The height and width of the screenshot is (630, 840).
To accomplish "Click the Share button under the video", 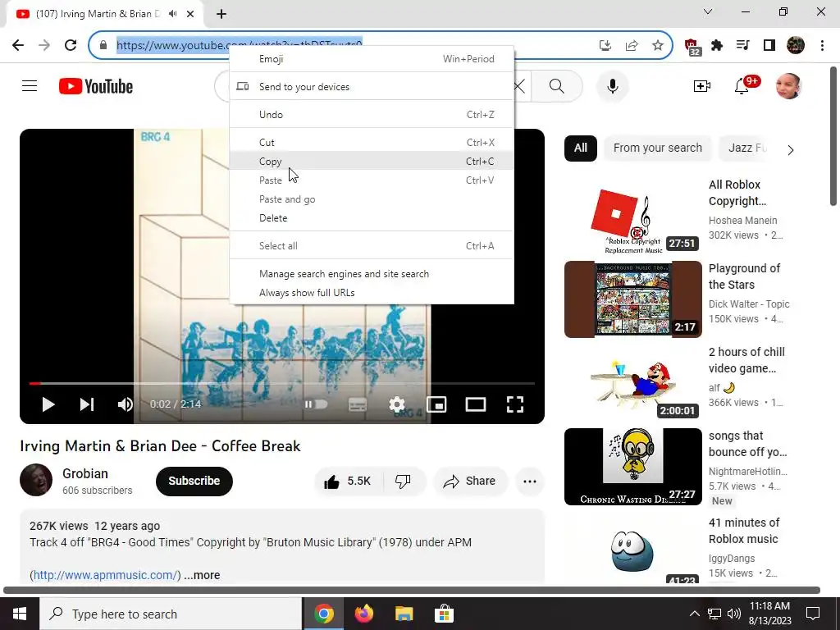I will 470,481.
